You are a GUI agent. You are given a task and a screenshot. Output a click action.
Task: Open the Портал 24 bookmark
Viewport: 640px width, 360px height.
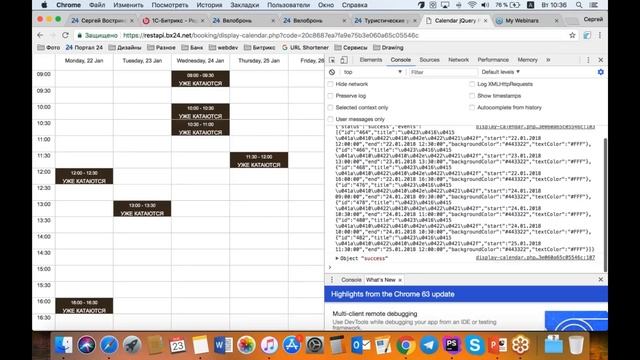pyautogui.click(x=84, y=48)
